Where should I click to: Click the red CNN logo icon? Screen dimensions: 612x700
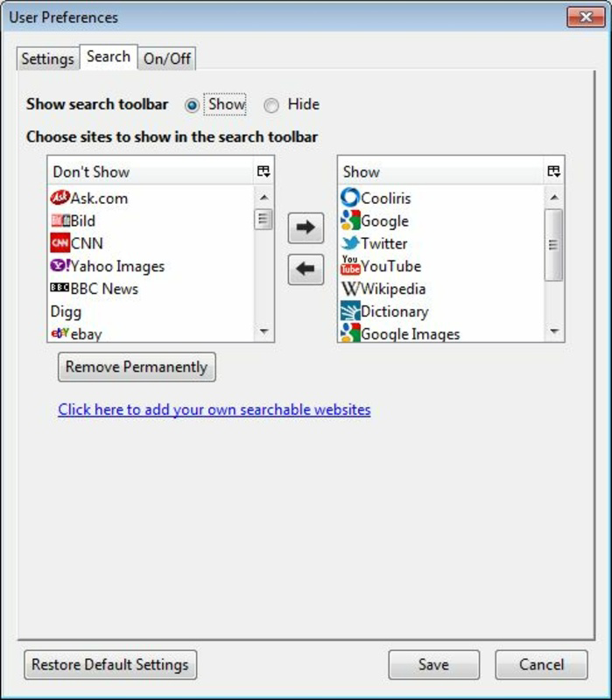click(x=60, y=243)
